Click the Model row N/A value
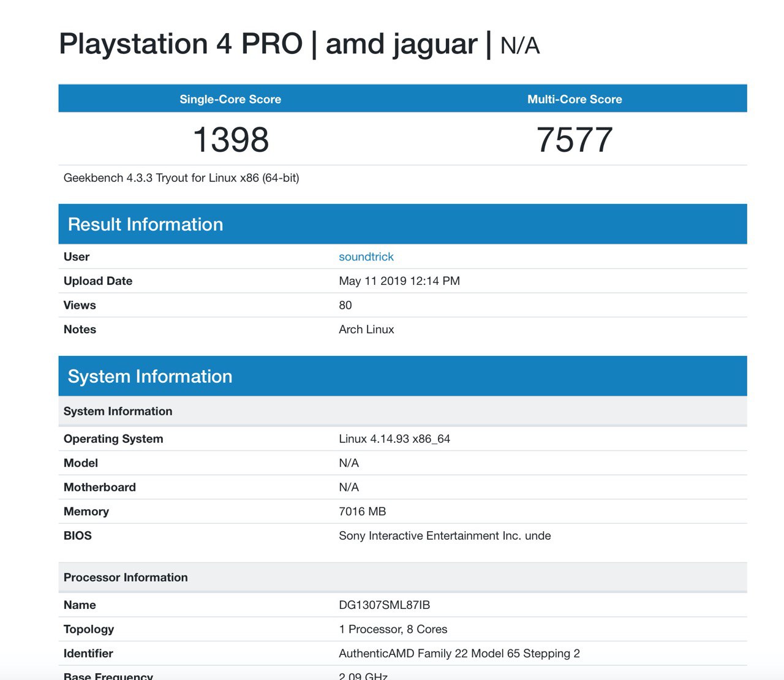Viewport: 784px width, 680px height. coord(349,463)
